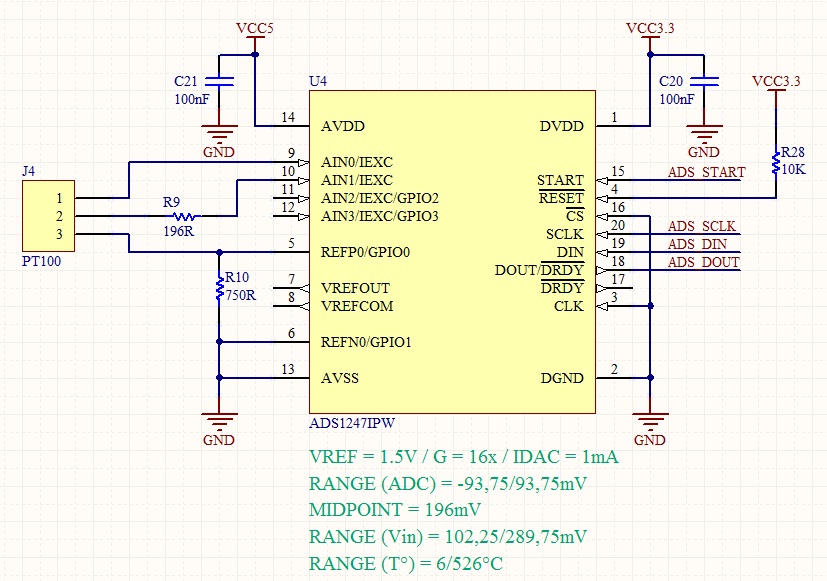Click the 196R value label
This screenshot has width=827, height=581.
coord(179,231)
